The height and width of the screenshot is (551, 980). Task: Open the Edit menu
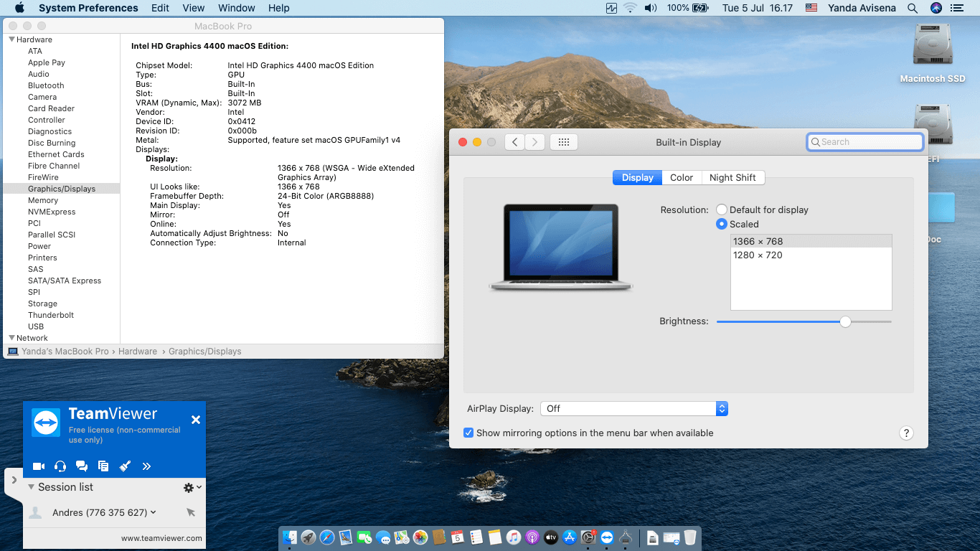click(161, 8)
